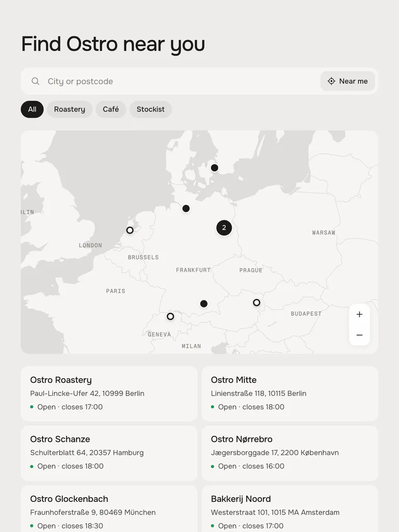
Task: Select the All filter chip
Action: (x=32, y=109)
